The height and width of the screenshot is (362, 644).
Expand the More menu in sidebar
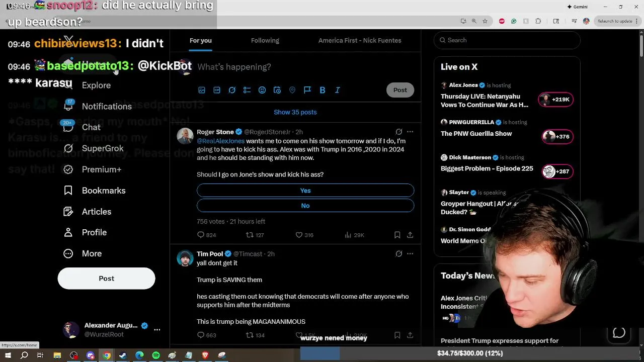coord(83,253)
